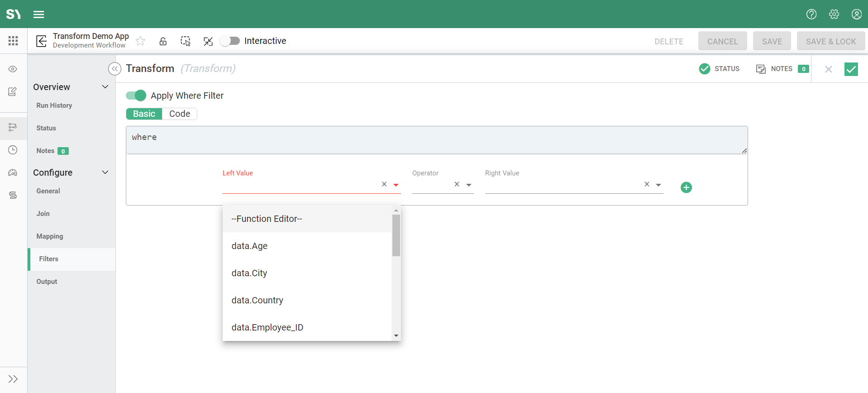The height and width of the screenshot is (393, 868).
Task: Click into the where expression text area
Action: tap(436, 140)
